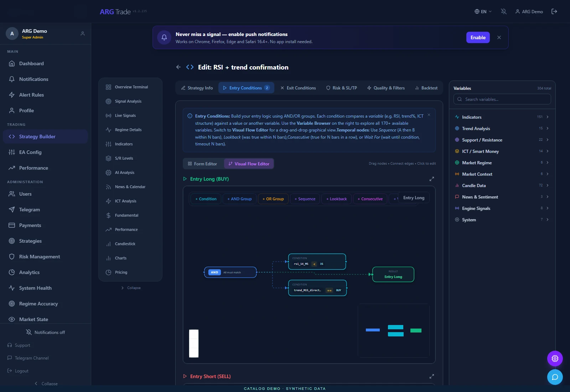Viewport: 570px width, 392px height.
Task: Add a new Condition node
Action: tap(206, 199)
